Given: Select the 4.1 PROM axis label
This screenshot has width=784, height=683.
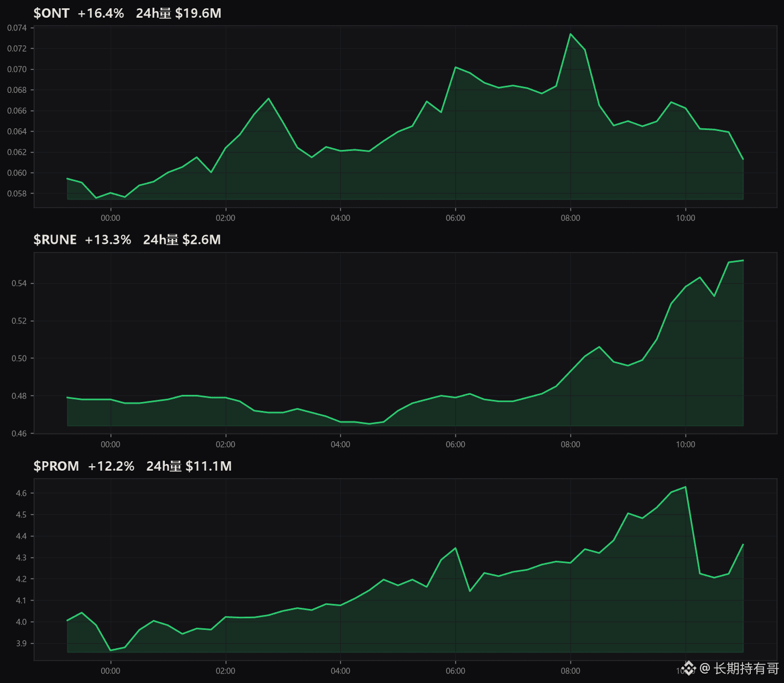Looking at the screenshot, I should [21, 601].
